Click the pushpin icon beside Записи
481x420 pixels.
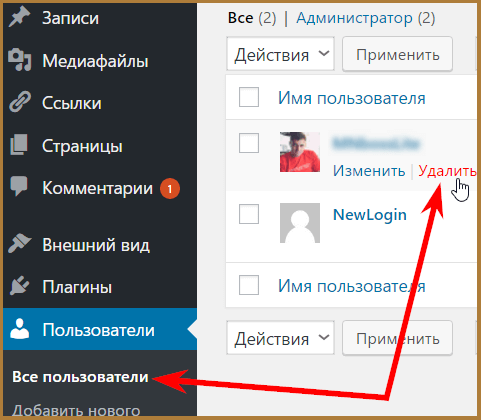(19, 17)
